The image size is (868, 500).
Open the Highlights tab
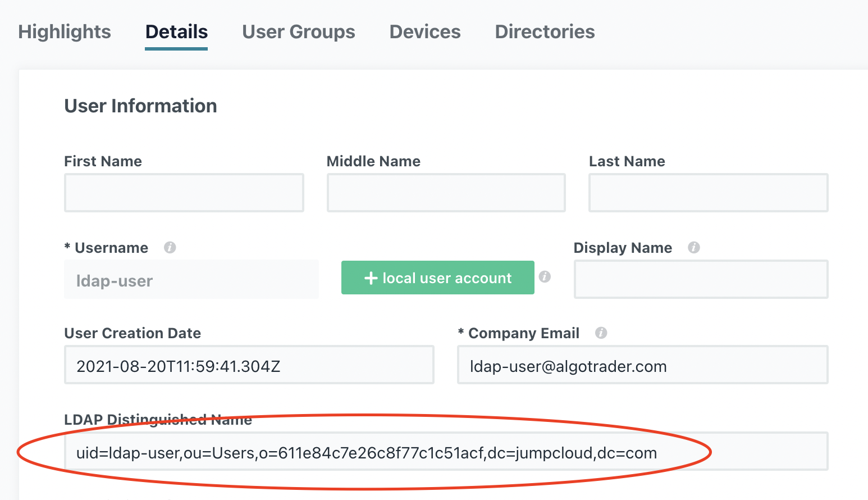click(65, 32)
